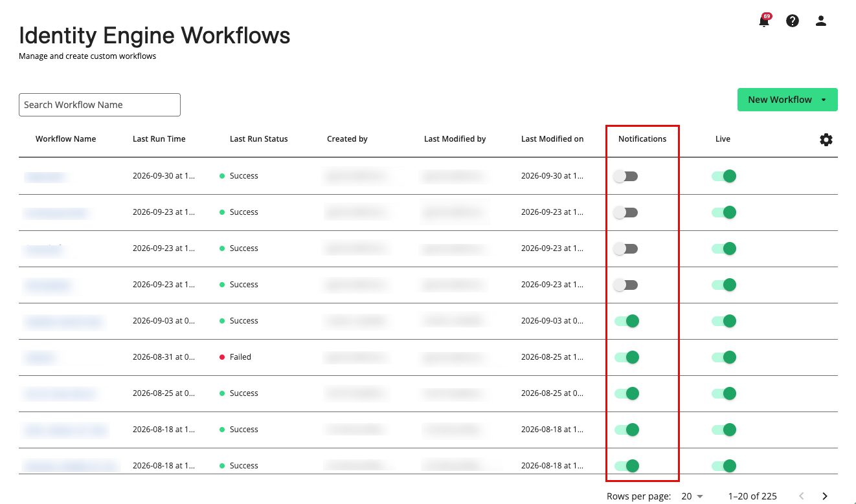This screenshot has width=856, height=504.
Task: Click the Last Modified by column header
Action: 455,139
